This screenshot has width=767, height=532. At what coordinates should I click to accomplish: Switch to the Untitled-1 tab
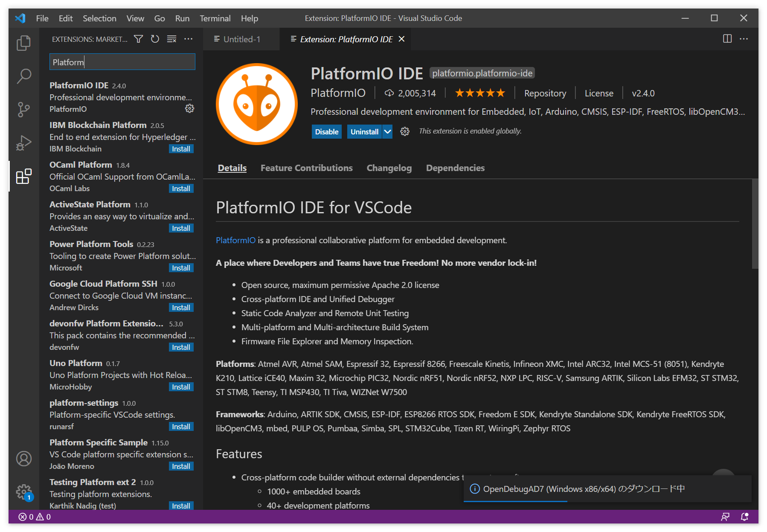click(241, 39)
